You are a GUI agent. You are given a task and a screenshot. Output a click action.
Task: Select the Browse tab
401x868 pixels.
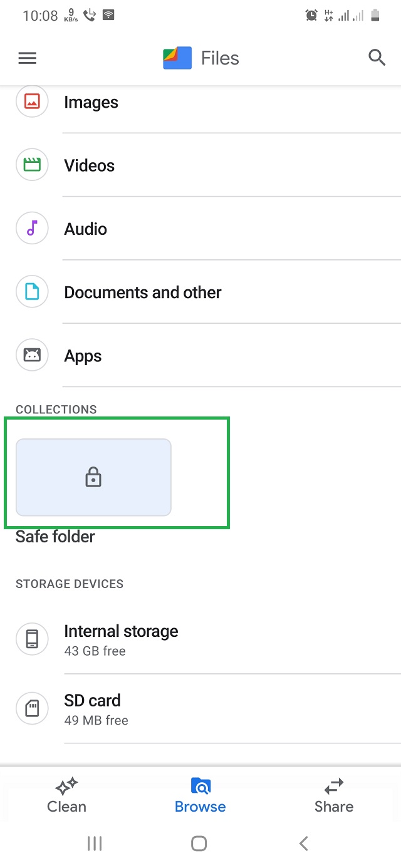click(200, 795)
